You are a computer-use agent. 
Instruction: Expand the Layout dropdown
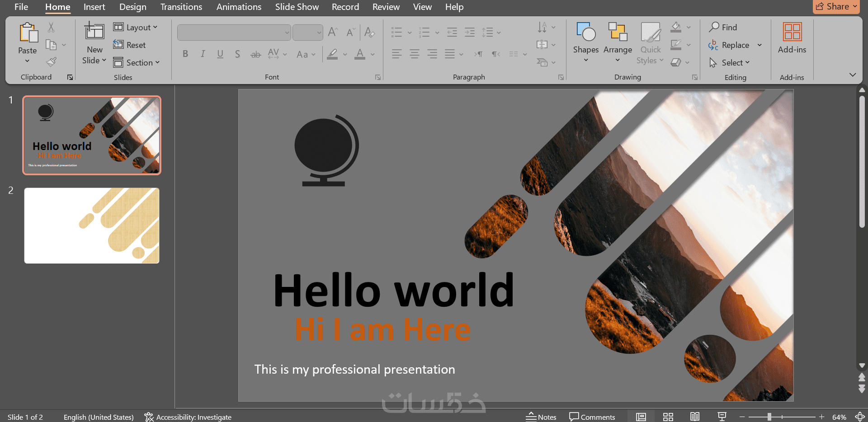coord(135,28)
